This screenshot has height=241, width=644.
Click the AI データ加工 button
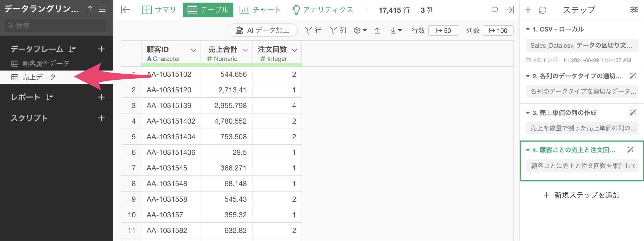point(263,30)
